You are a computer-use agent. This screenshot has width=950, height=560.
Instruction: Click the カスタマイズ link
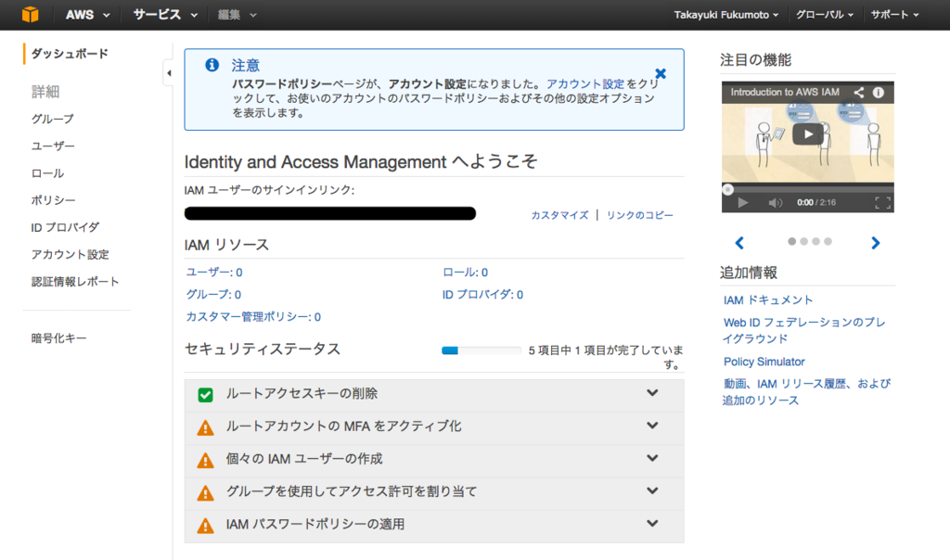click(x=559, y=215)
